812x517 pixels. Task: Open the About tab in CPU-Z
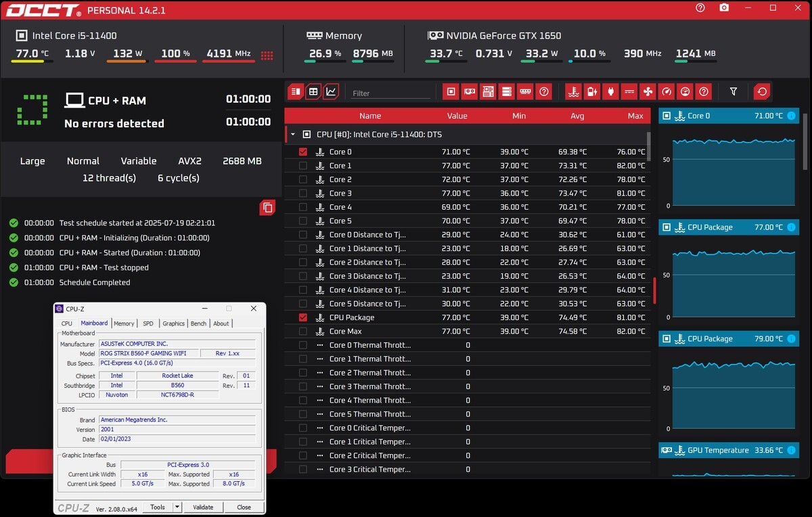point(221,323)
